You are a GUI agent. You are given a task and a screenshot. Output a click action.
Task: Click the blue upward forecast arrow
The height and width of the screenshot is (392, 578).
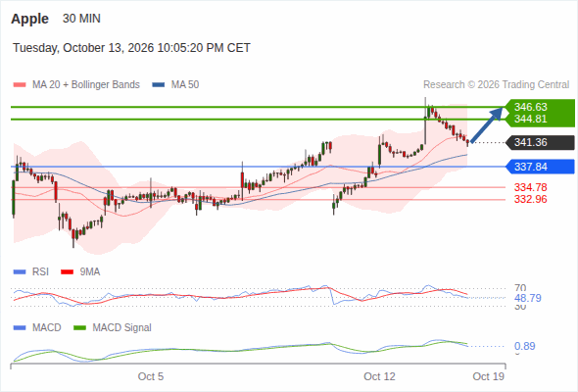point(487,124)
